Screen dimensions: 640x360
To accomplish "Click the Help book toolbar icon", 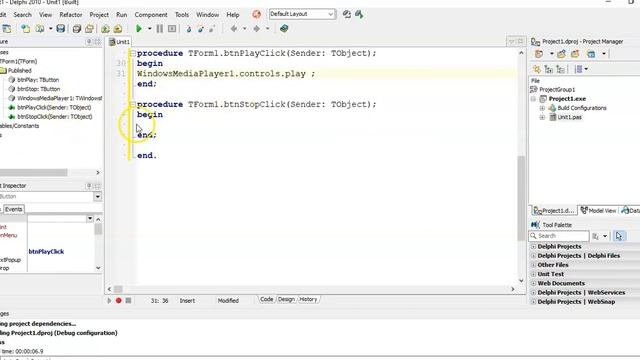I will 284,29.
